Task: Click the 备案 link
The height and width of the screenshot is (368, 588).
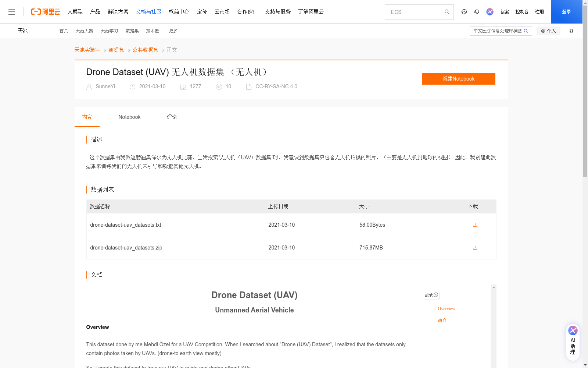Action: point(504,12)
